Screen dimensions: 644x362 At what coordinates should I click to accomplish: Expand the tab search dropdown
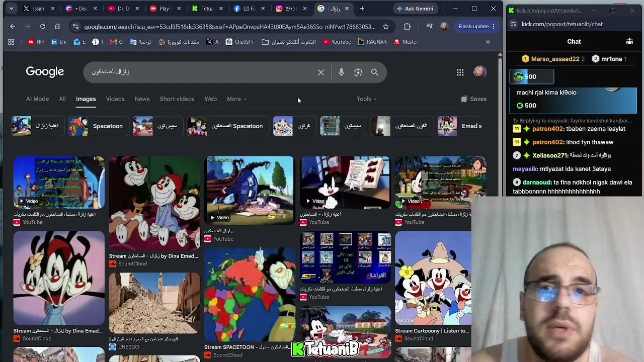pos(11,9)
